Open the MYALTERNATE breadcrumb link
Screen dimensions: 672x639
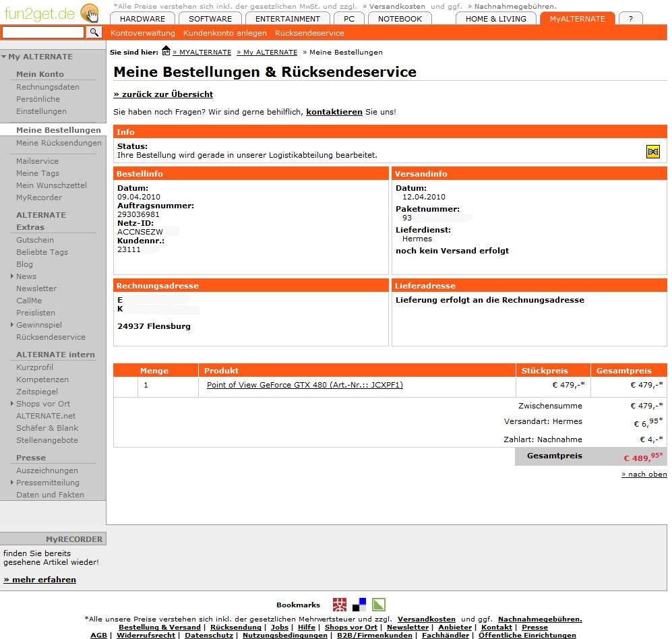click(x=202, y=53)
